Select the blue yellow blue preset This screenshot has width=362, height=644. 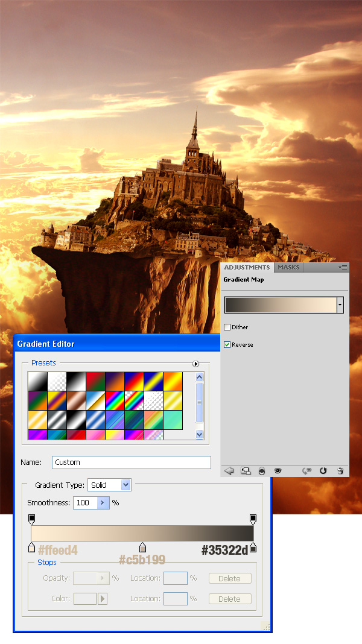[x=153, y=382]
